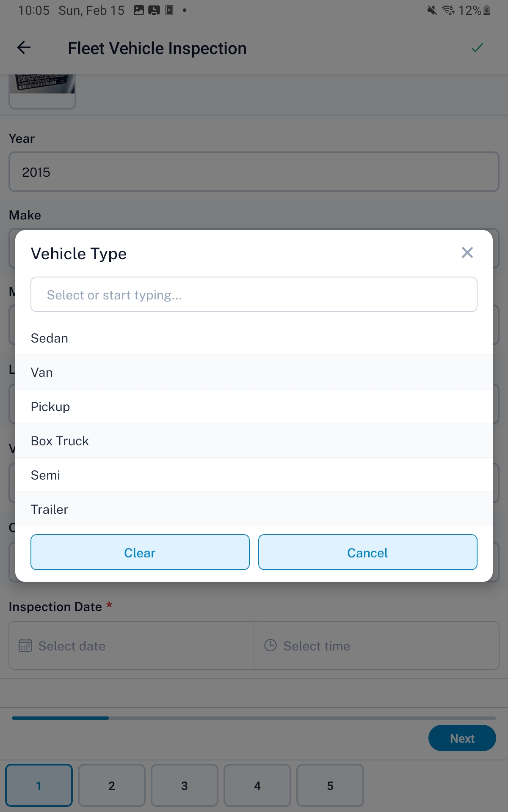The width and height of the screenshot is (508, 812).
Task: Go to page 5 using the page navigator
Action: (330, 785)
